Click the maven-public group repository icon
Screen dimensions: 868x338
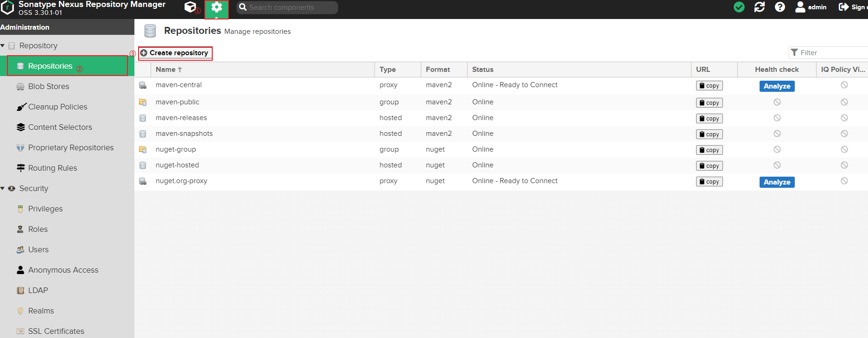coord(143,102)
